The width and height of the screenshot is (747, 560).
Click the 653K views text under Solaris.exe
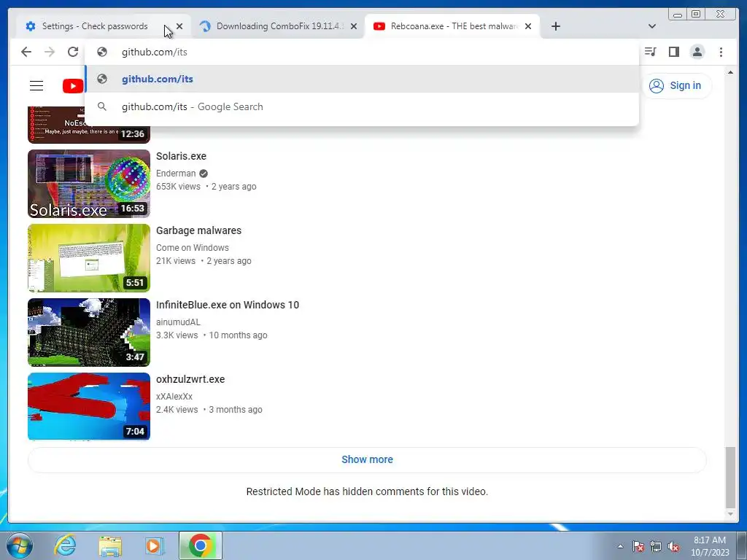178,187
